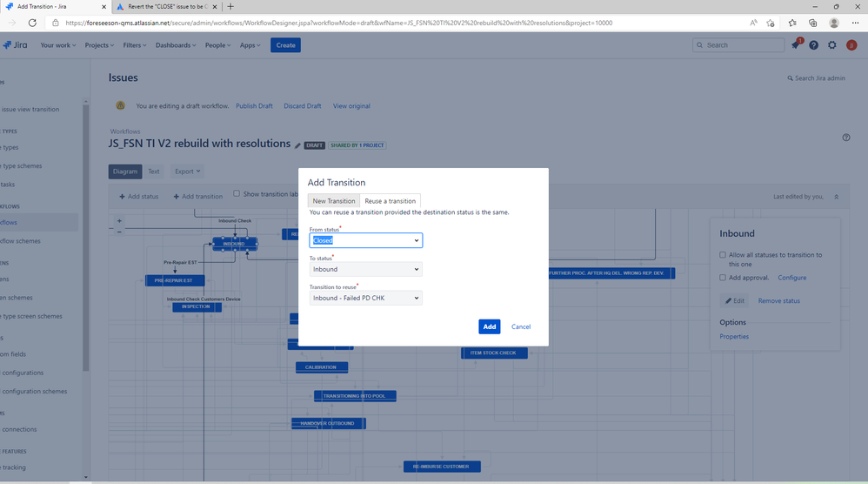Click the View original link

(351, 106)
